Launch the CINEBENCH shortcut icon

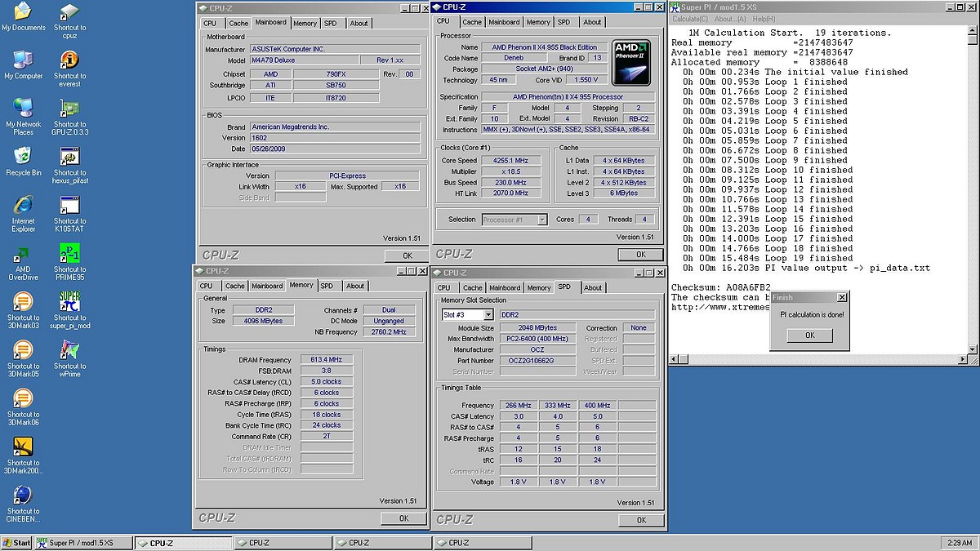pos(24,495)
